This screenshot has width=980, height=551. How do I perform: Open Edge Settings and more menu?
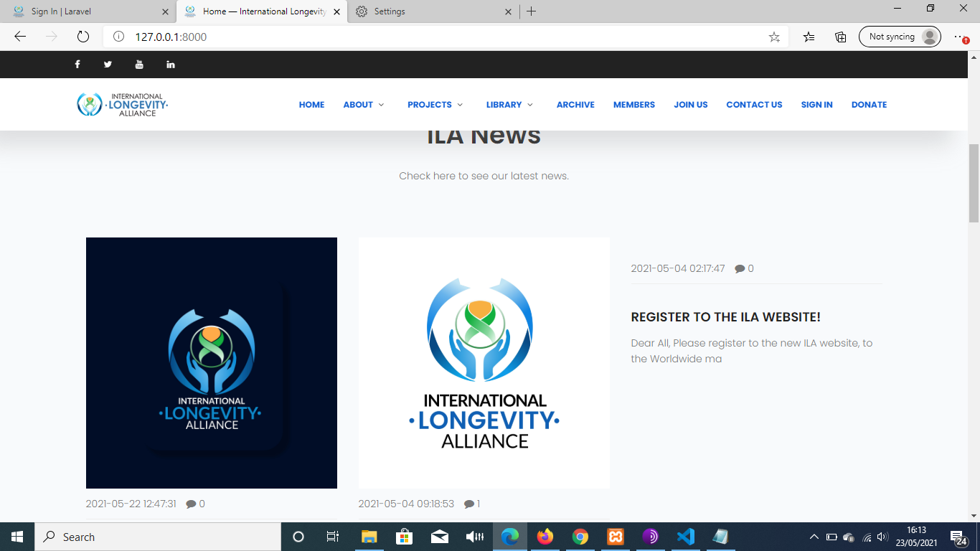pos(960,37)
